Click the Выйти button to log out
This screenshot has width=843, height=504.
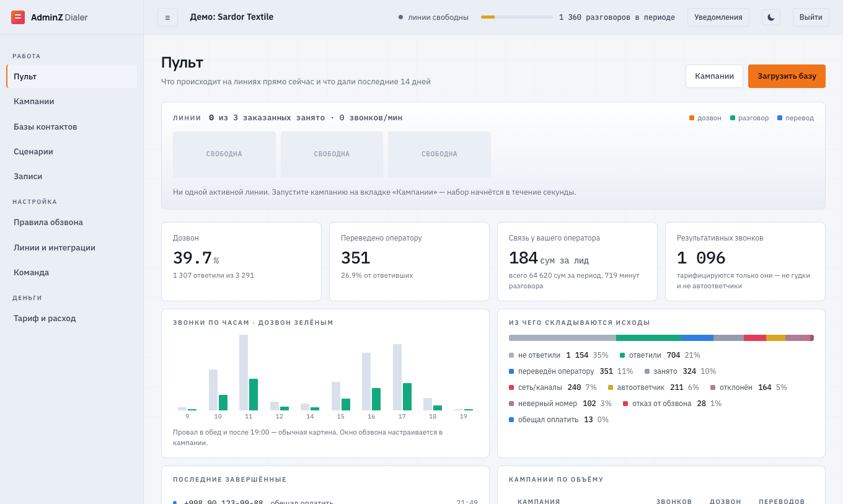[x=811, y=17]
